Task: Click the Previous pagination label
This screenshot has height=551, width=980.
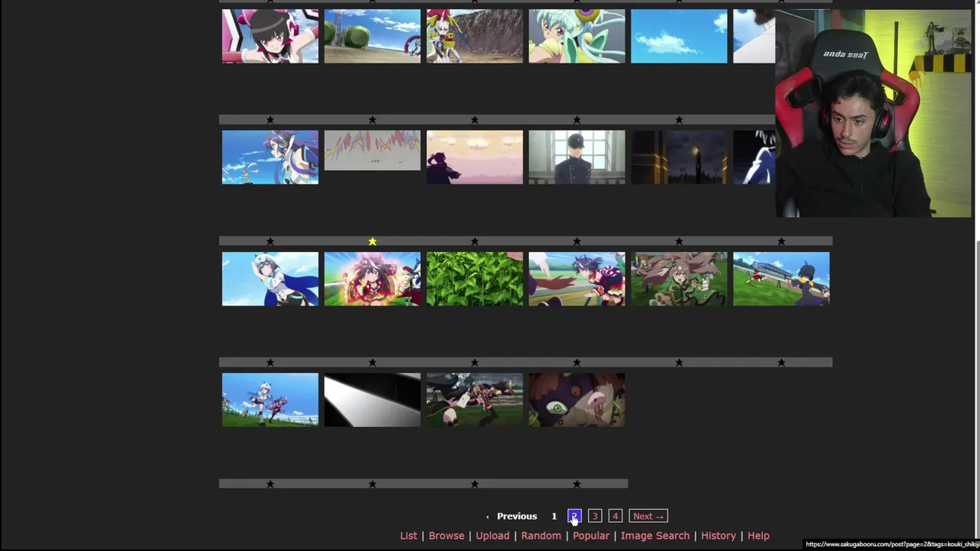Action: 517,517
